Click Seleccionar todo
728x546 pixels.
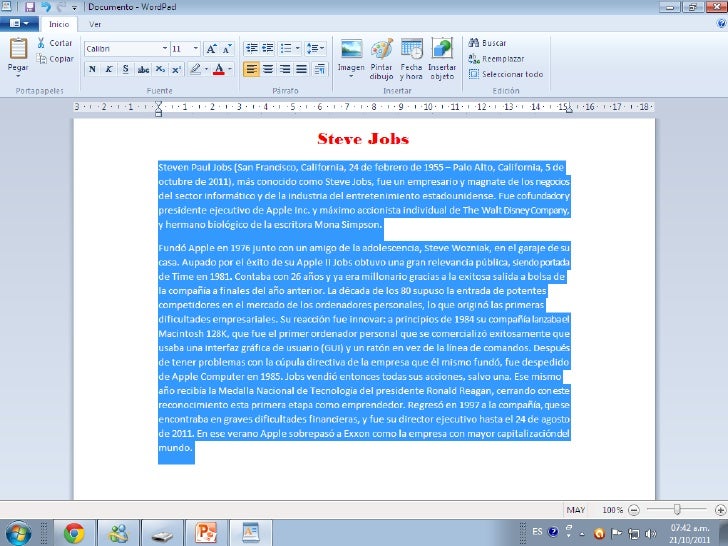click(x=506, y=74)
